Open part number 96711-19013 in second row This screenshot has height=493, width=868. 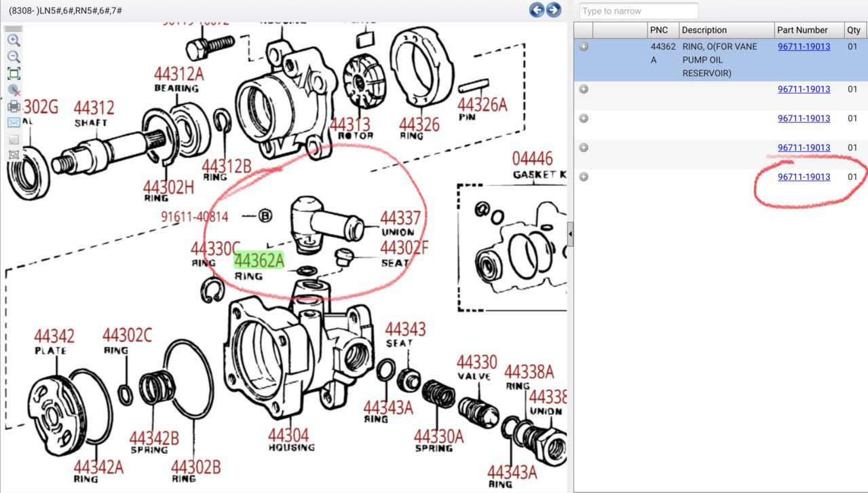click(x=804, y=89)
